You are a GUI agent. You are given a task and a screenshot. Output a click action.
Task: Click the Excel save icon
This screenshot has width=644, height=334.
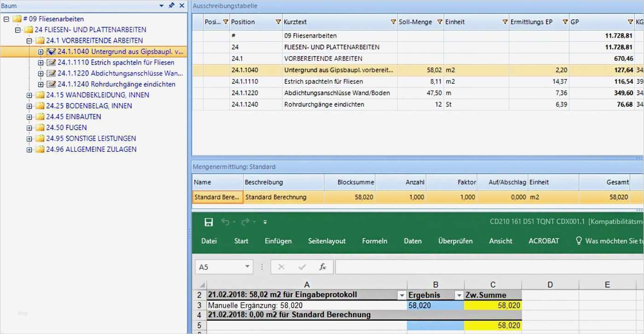click(208, 222)
